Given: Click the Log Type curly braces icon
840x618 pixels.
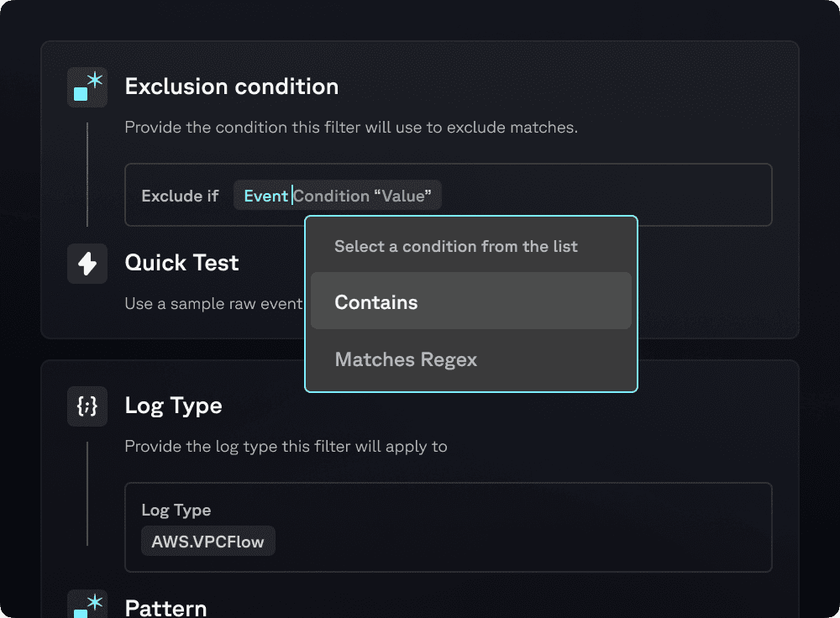Looking at the screenshot, I should click(x=87, y=406).
